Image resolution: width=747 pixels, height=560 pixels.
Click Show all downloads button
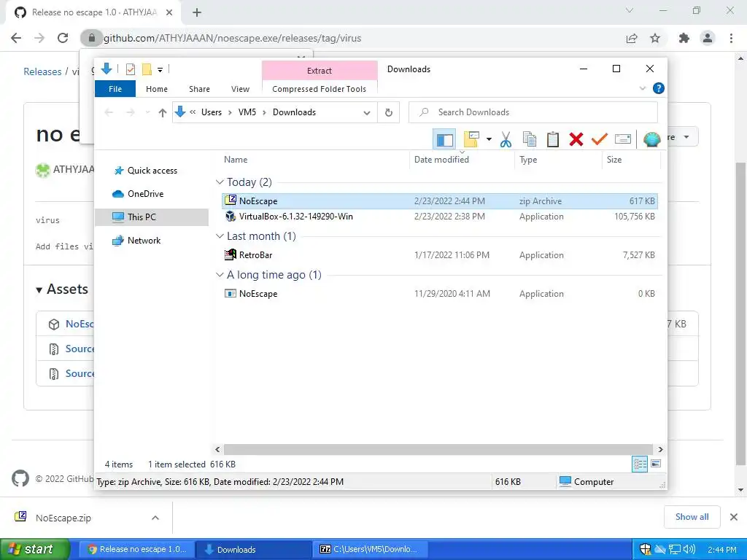[692, 517]
